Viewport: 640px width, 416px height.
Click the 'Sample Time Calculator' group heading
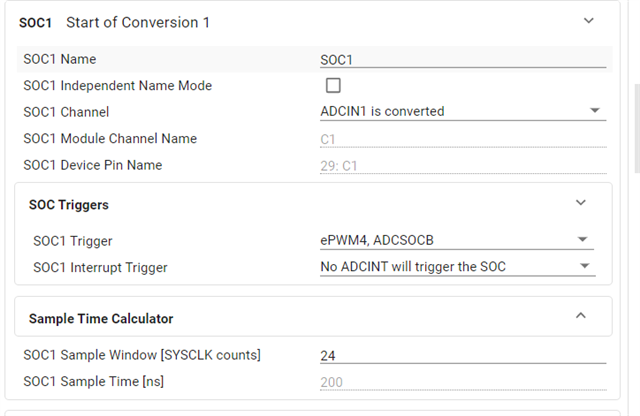click(x=101, y=318)
